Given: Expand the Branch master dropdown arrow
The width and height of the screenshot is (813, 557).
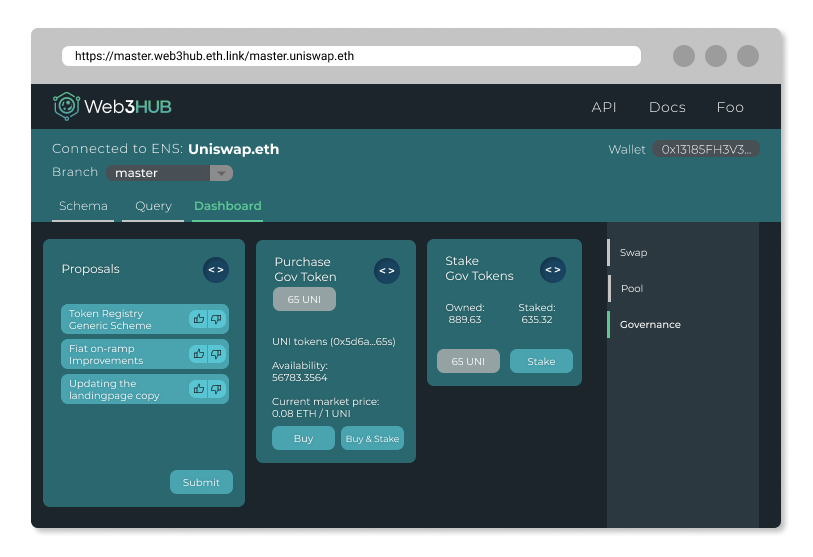Looking at the screenshot, I should (x=221, y=173).
